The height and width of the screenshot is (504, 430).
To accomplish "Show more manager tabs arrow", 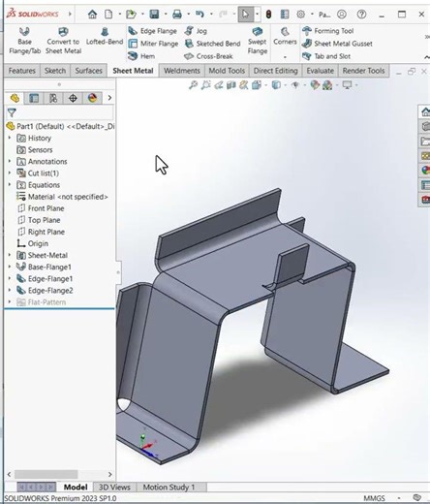I will (x=109, y=98).
